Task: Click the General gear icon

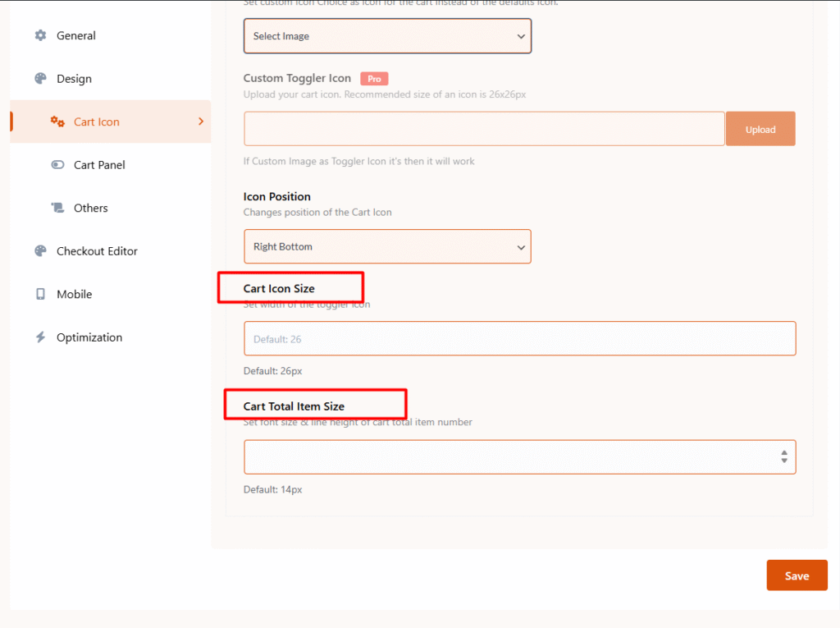Action: pos(40,35)
